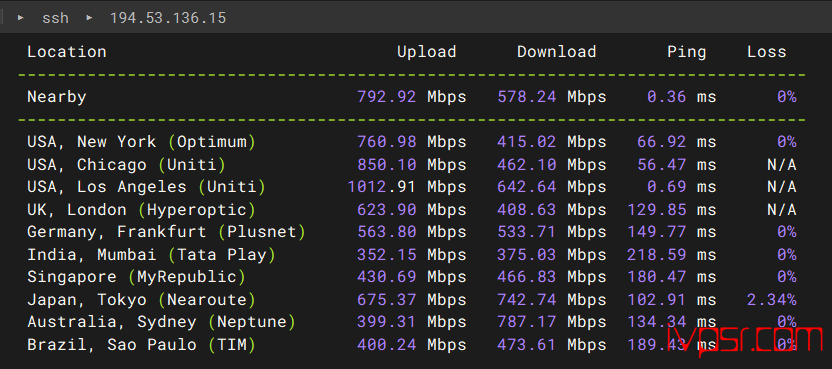Select New York upload 760.98
Viewport: 832px width, 369px height.
click(x=387, y=142)
